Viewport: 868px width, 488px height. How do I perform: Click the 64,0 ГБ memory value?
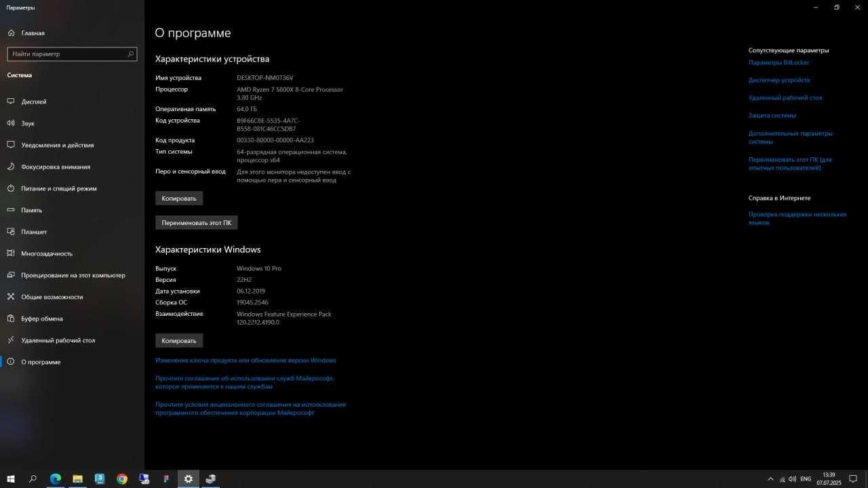[247, 109]
